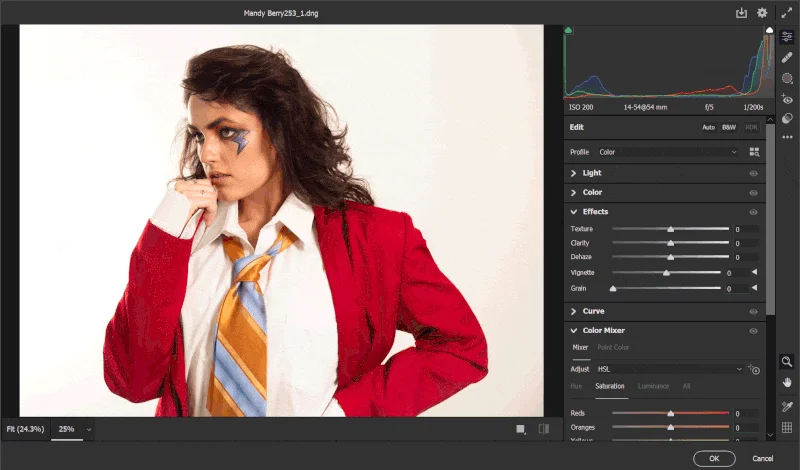Click the Texture slider handle
This screenshot has width=800, height=470.
(x=670, y=229)
